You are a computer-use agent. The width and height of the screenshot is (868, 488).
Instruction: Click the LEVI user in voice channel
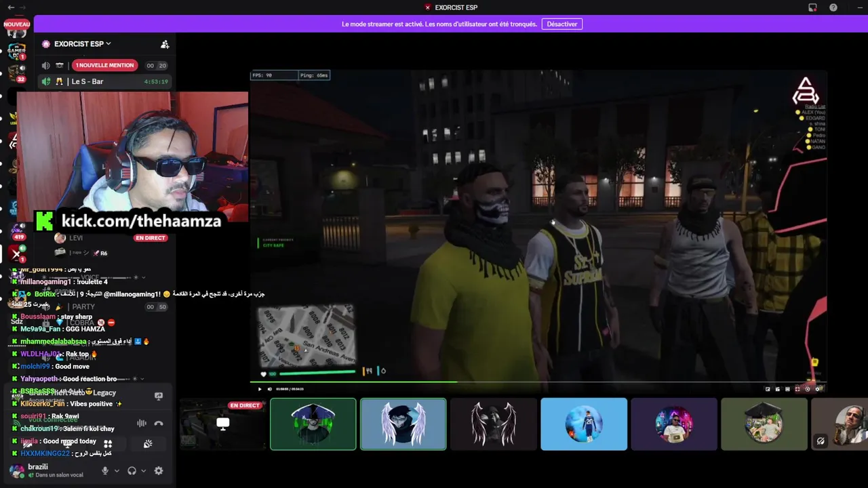click(76, 238)
